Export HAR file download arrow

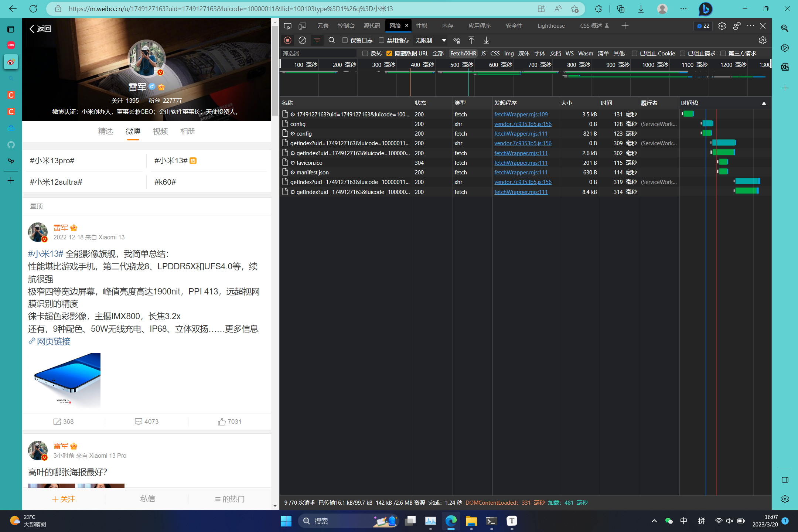pos(486,40)
